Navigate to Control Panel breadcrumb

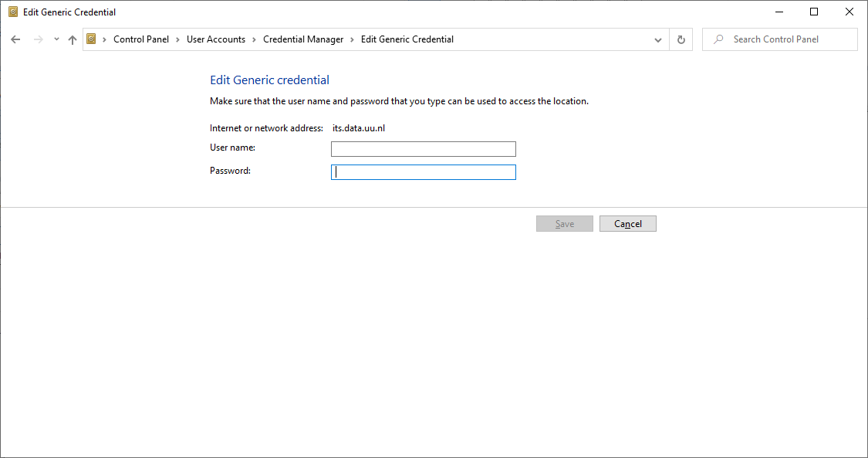click(x=140, y=39)
